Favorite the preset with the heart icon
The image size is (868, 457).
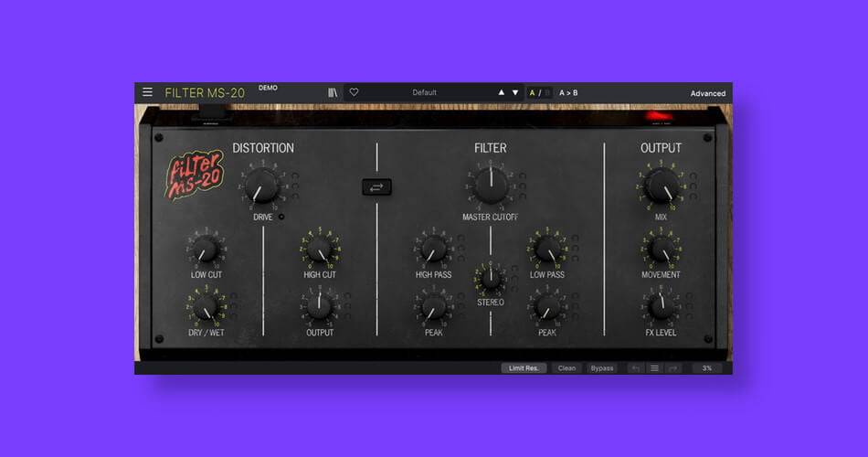[354, 92]
